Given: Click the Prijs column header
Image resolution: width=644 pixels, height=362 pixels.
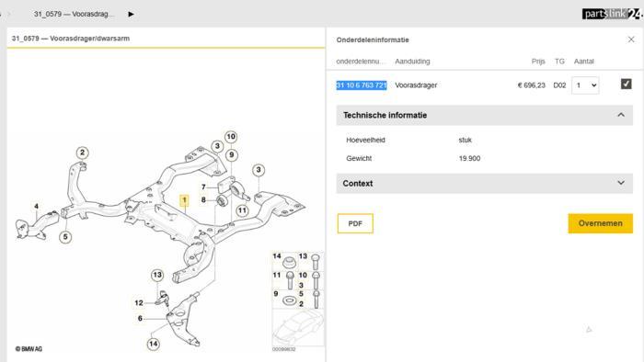Looking at the screenshot, I should (538, 61).
